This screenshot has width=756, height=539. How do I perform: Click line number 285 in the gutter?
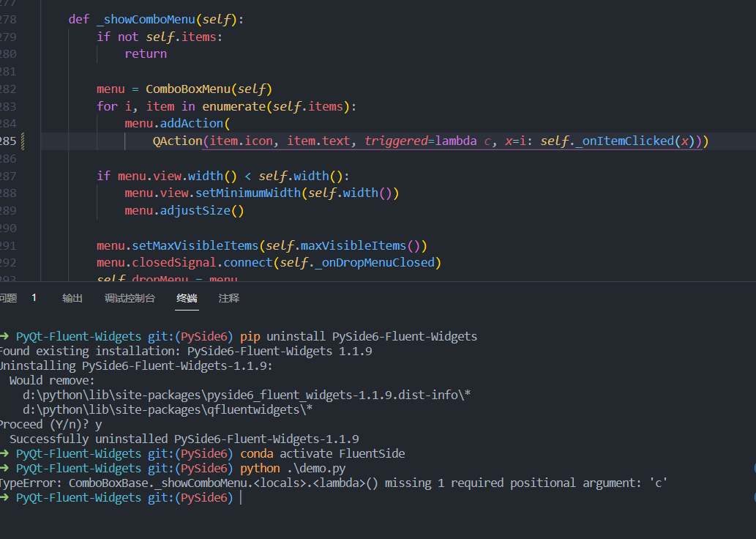(x=8, y=141)
